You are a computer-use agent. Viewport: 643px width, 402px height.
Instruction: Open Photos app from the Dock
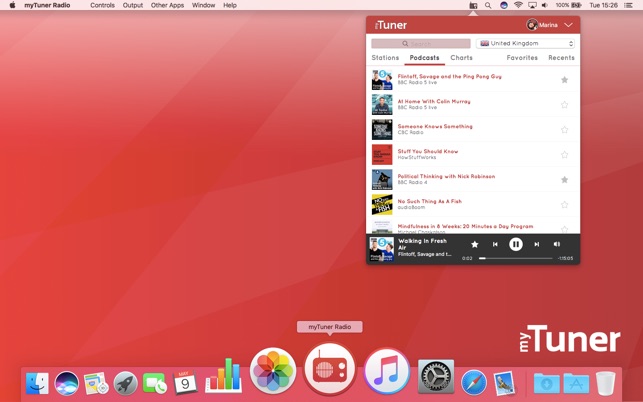click(x=272, y=373)
